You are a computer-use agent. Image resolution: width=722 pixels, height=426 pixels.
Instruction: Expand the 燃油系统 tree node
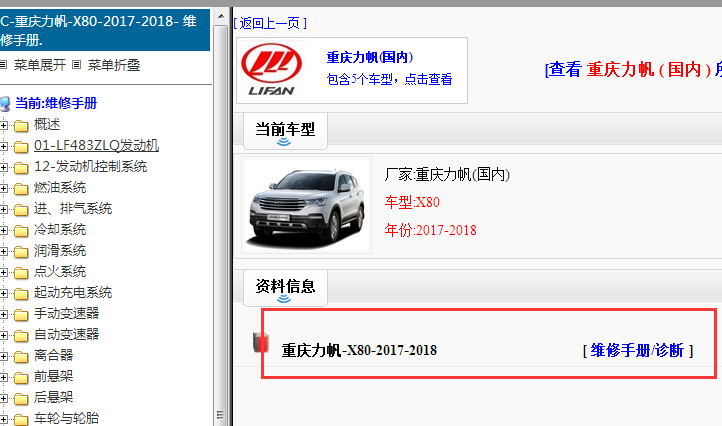(x=4, y=188)
